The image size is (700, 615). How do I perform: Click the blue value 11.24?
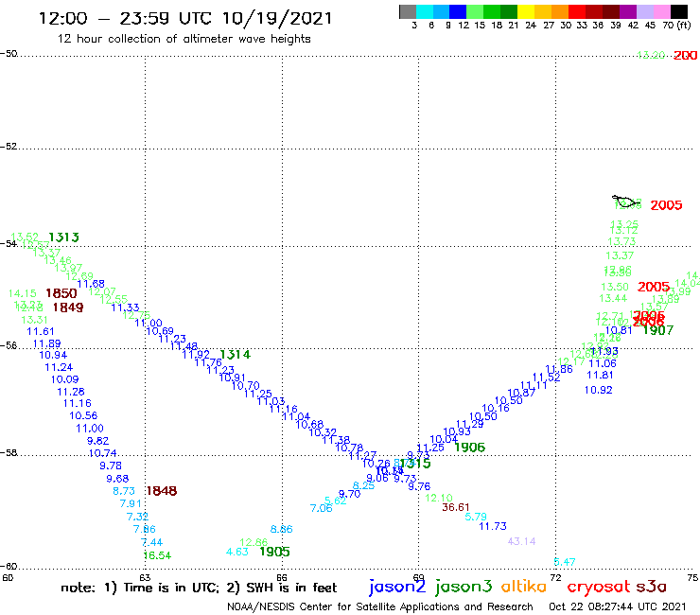pyautogui.click(x=59, y=367)
